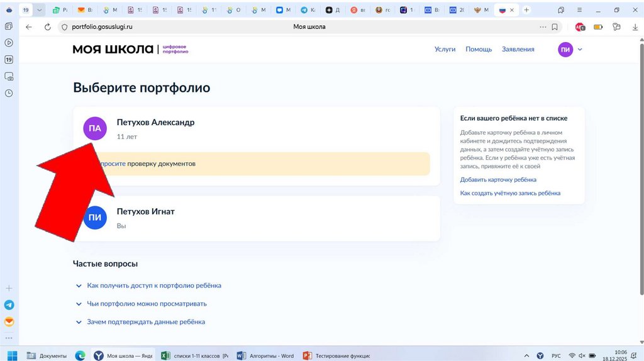The image size is (644, 361).
Task: Switch to Excel 'списки 1-11 классов' taskbar window
Action: 195,356
